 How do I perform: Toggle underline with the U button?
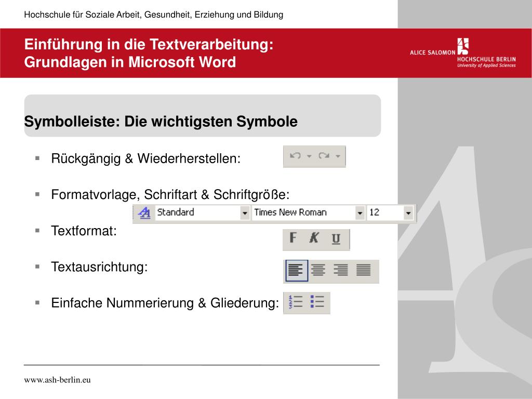click(x=336, y=238)
